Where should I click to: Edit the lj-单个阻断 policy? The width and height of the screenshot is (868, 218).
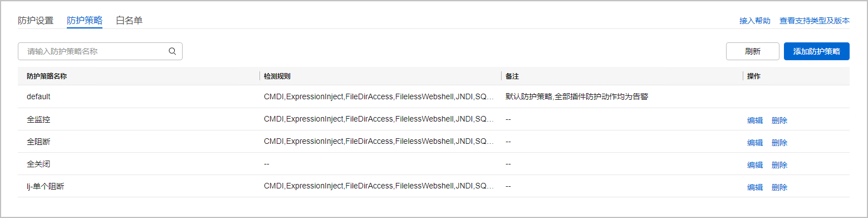click(755, 187)
